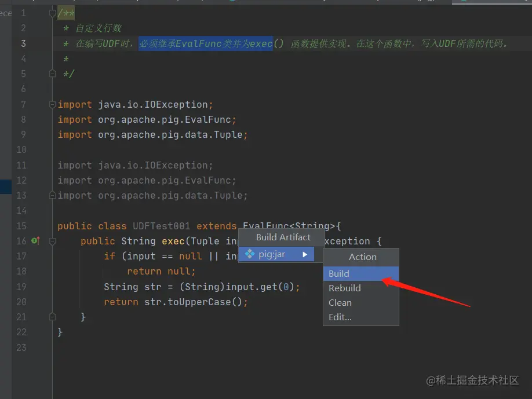Screen dimensions: 532x399
Task: Toggle method end fold marker at line 21
Action: (x=52, y=317)
